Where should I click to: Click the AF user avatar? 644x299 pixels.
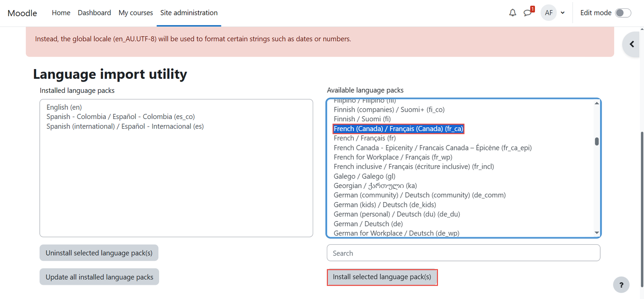(x=549, y=13)
